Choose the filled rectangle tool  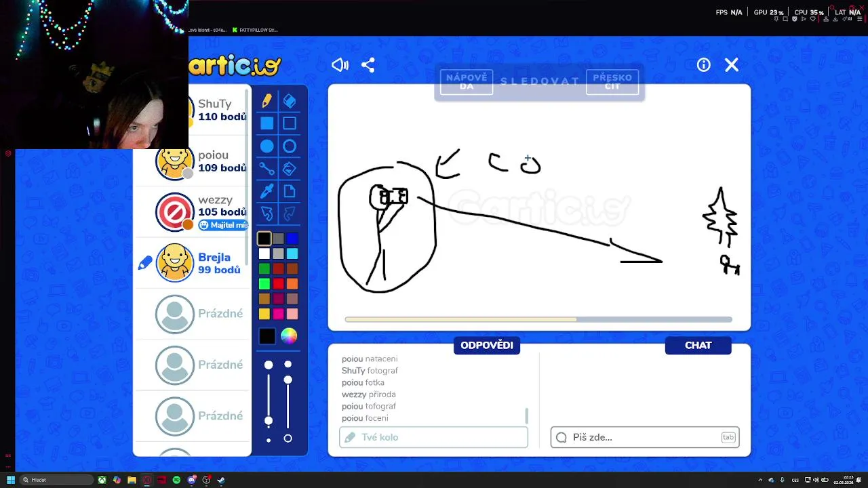(267, 123)
